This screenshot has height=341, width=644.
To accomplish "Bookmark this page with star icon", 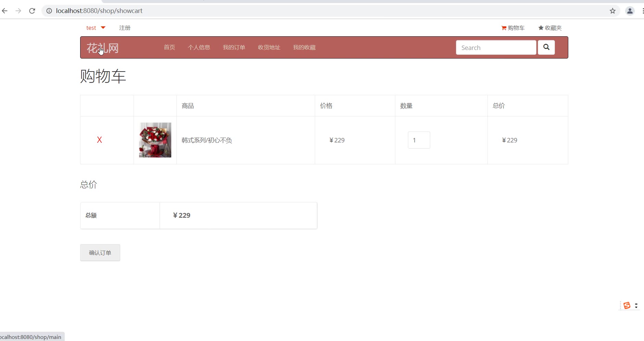I will click(x=612, y=11).
